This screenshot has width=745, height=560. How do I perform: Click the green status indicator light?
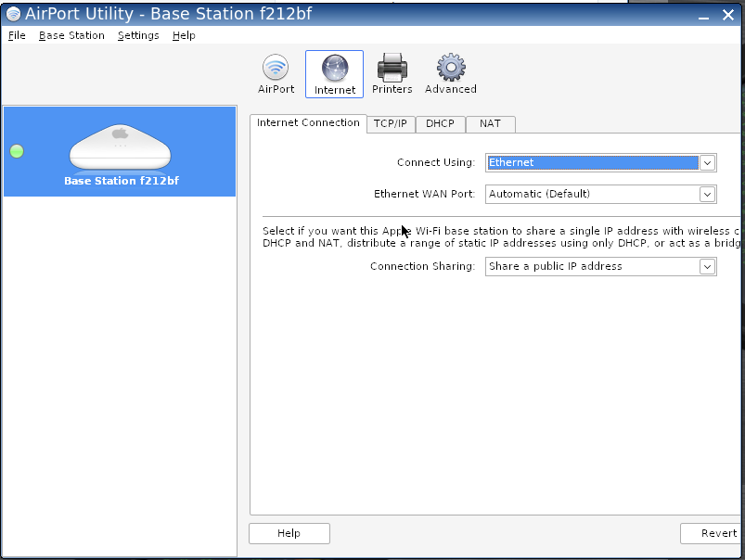[17, 151]
